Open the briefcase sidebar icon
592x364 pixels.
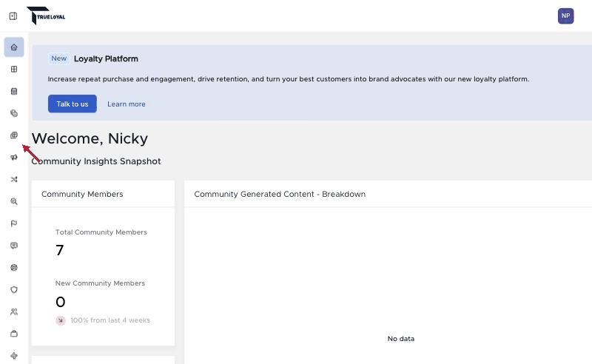point(14,334)
